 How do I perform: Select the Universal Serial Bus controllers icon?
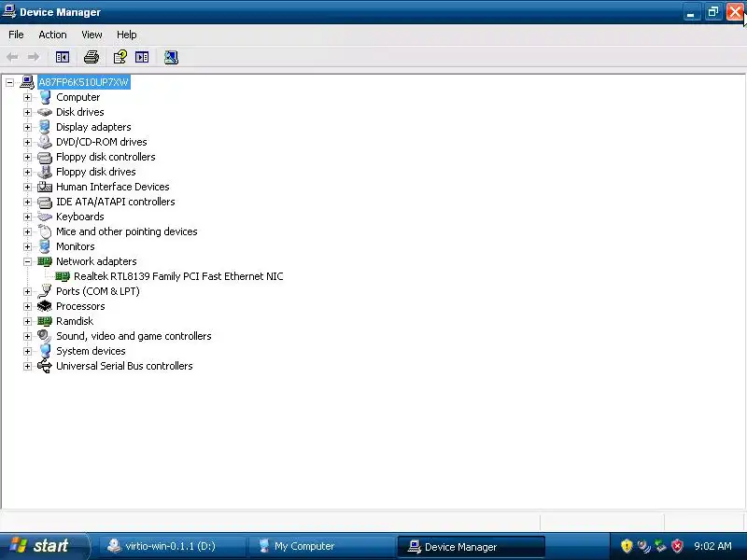pos(45,366)
